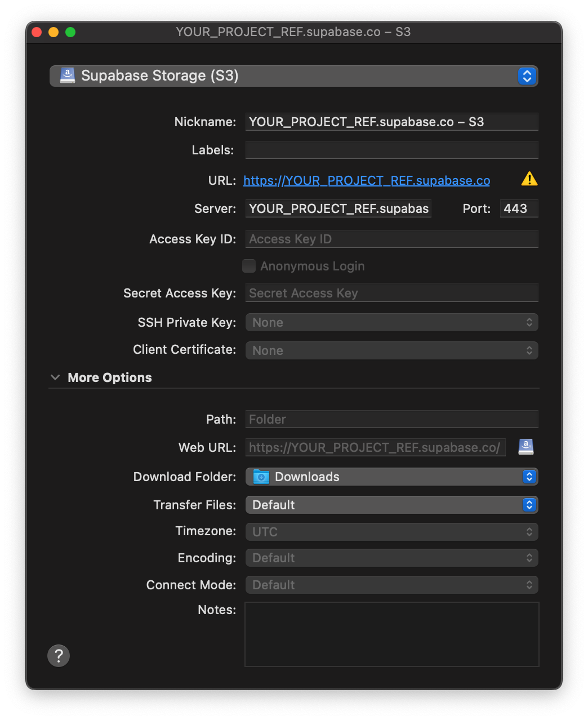
Task: Click into the Labels field
Action: (x=392, y=150)
